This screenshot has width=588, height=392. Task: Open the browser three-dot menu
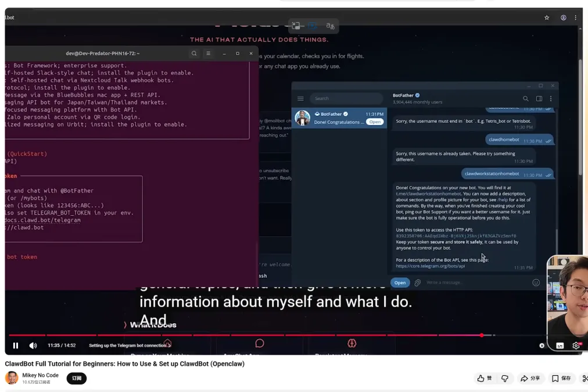(x=576, y=17)
